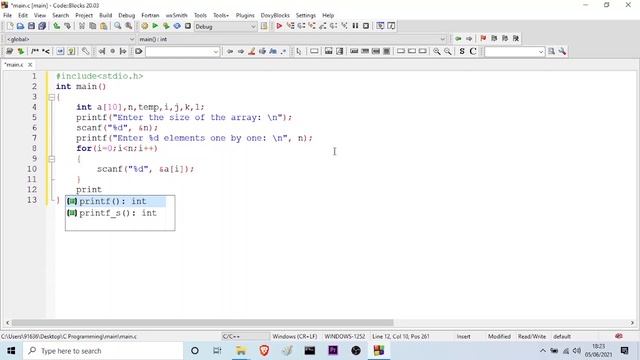Open the search text combo box dropdown
This screenshot has width=640, height=360.
[x=216, y=52]
